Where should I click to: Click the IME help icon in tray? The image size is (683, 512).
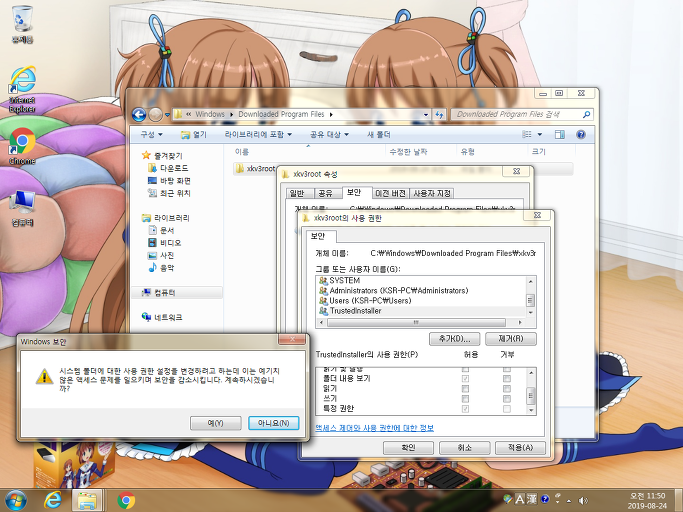[x=544, y=499]
